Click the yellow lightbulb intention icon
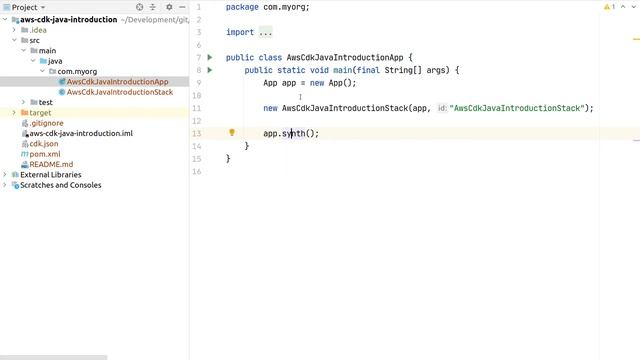 click(x=232, y=132)
